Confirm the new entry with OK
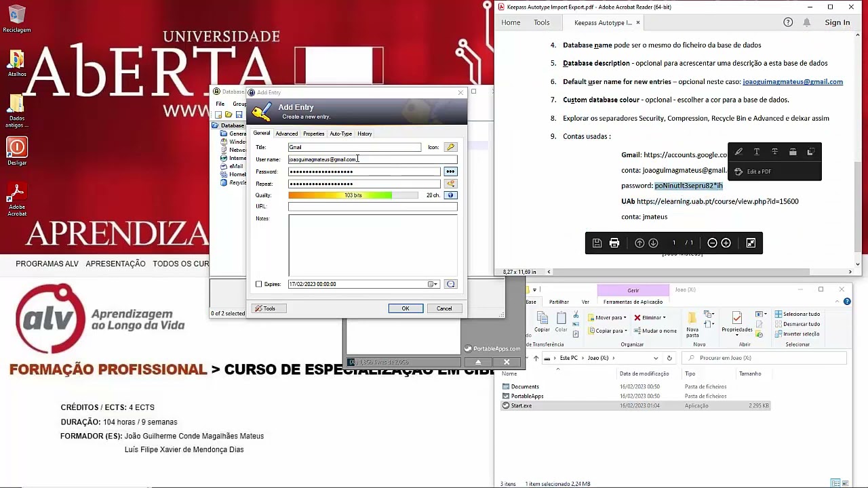The height and width of the screenshot is (488, 868). click(406, 308)
